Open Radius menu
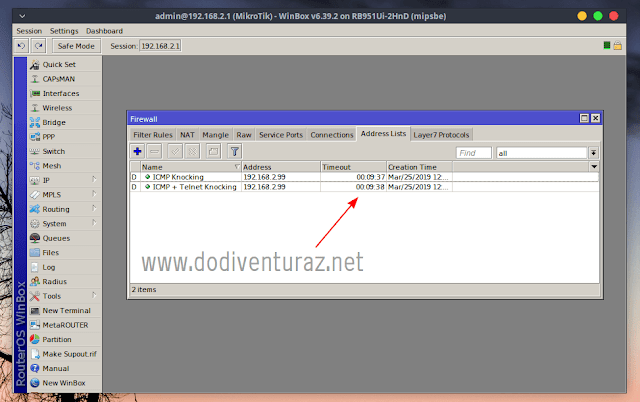The width and height of the screenshot is (640, 402). [64, 282]
